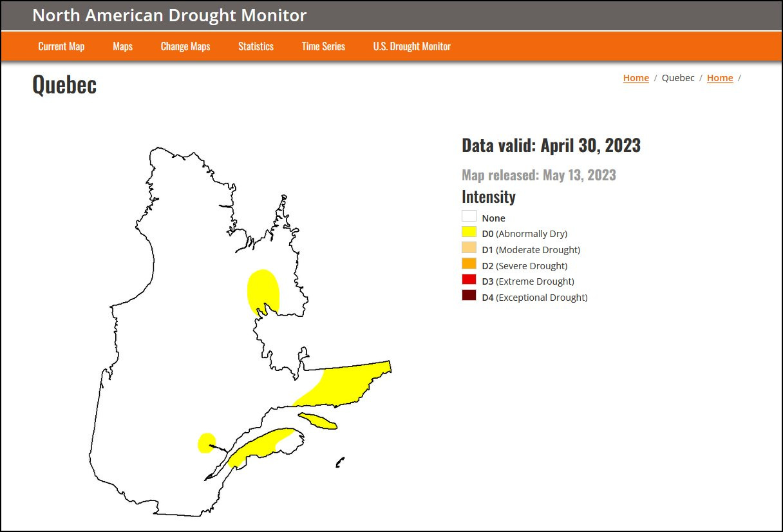
Task: Click the yellow Anticosti Island dry area
Action: [317, 421]
